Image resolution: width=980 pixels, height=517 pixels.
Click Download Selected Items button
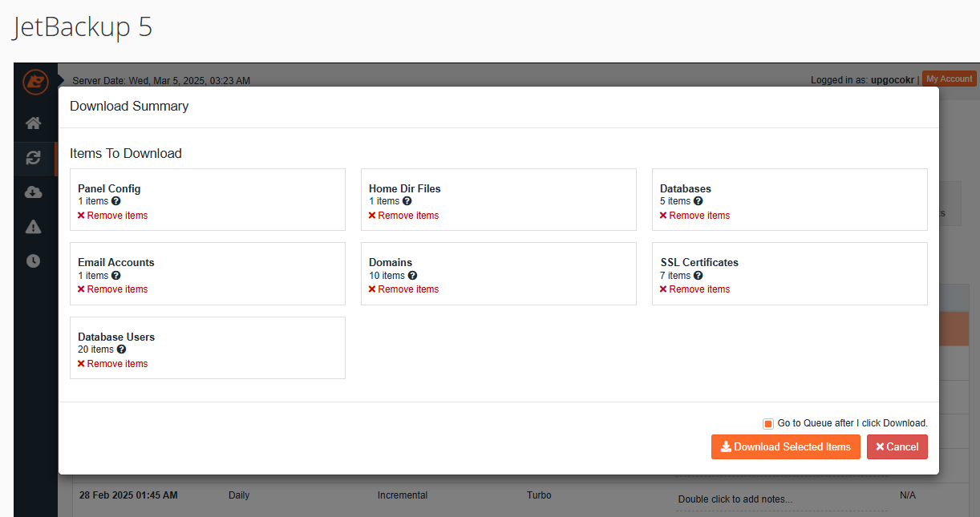(786, 447)
